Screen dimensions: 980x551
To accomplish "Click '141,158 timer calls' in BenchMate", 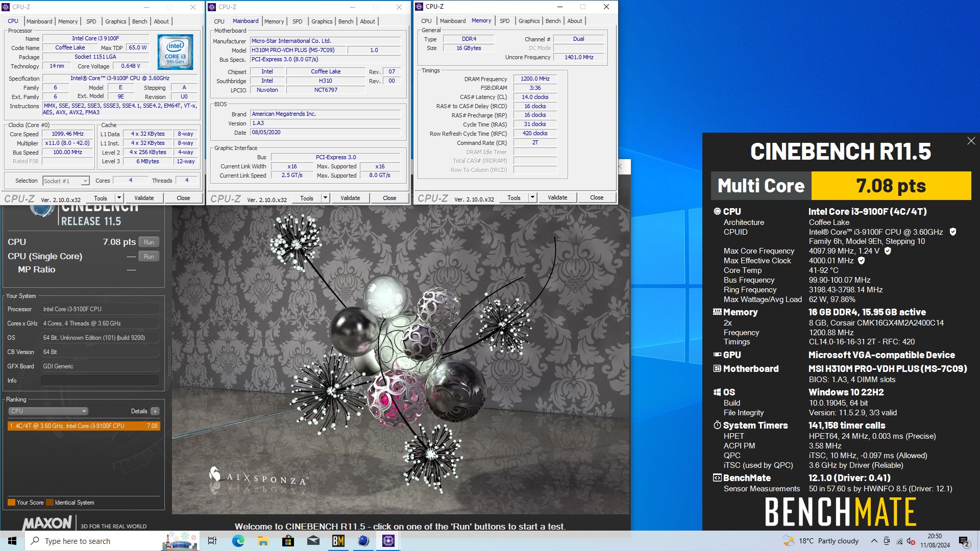I will pyautogui.click(x=847, y=425).
